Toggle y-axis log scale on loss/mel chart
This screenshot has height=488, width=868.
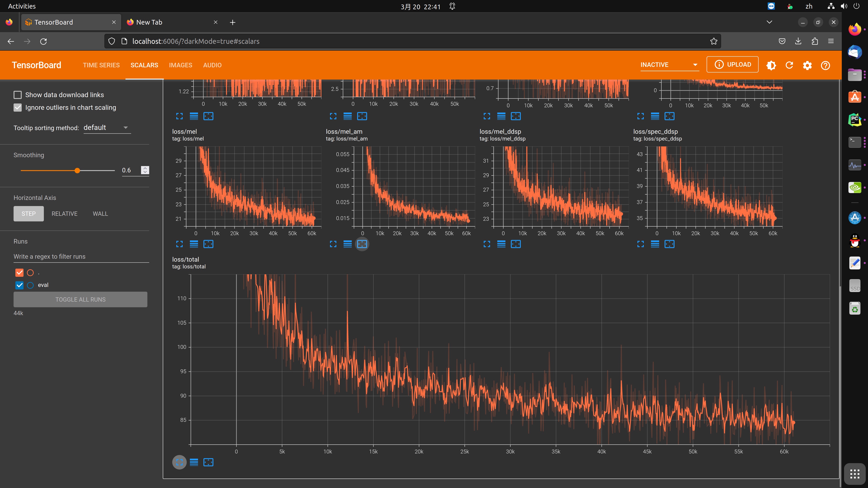coord(194,244)
